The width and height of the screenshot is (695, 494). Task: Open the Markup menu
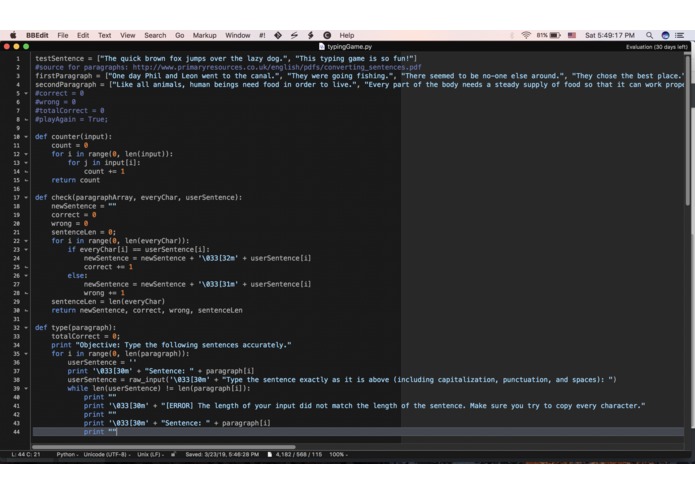click(204, 35)
